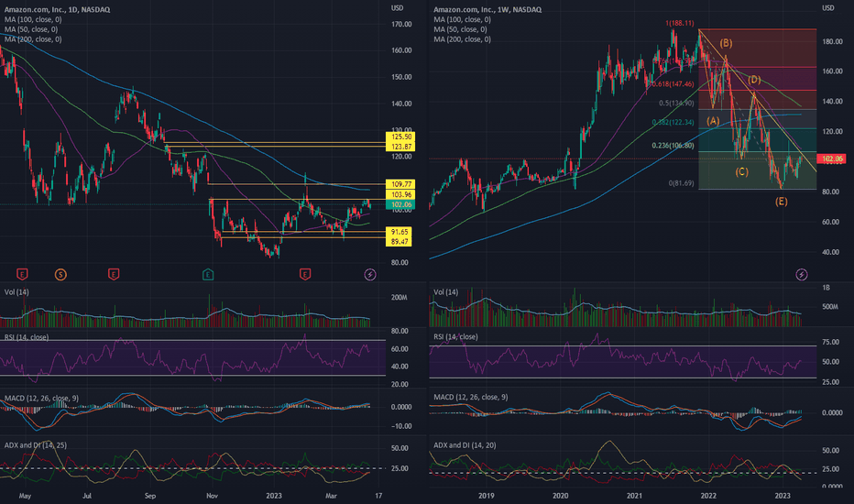This screenshot has width=854, height=504.
Task: Click MA (100, close, 0) legend on weekly chart
Action: tap(463, 19)
